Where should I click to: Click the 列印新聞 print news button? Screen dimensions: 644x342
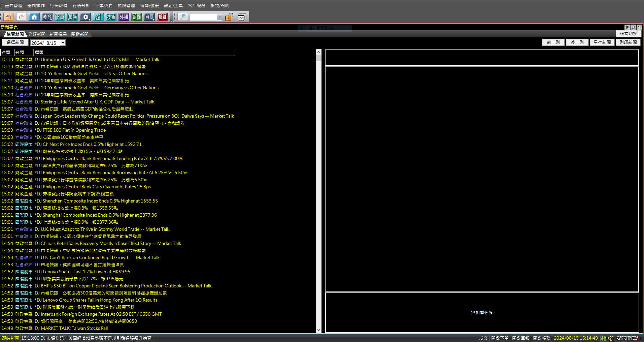628,42
